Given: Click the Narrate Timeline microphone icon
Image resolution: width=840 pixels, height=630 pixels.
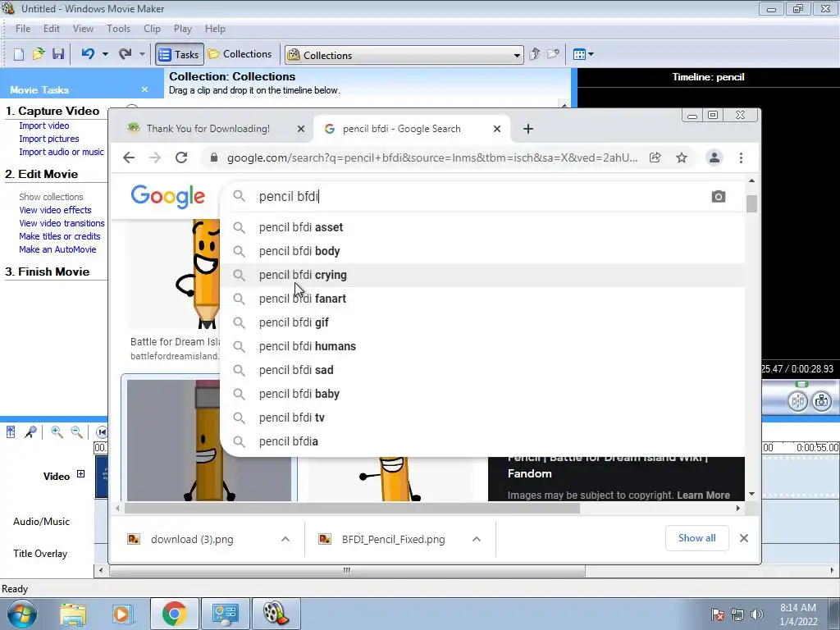Looking at the screenshot, I should coord(30,431).
